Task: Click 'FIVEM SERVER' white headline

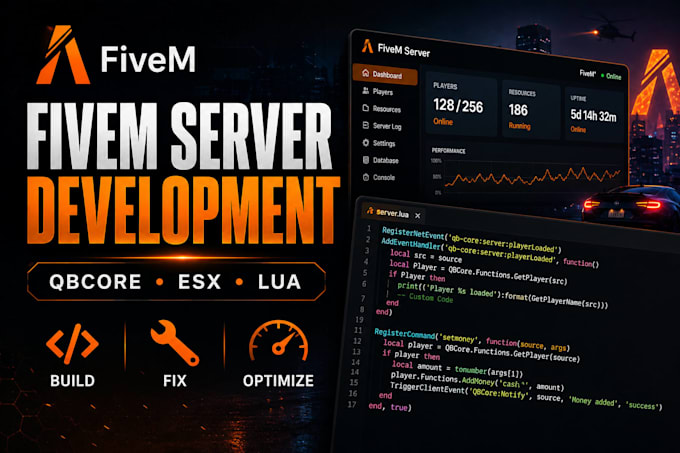Action: click(x=180, y=136)
